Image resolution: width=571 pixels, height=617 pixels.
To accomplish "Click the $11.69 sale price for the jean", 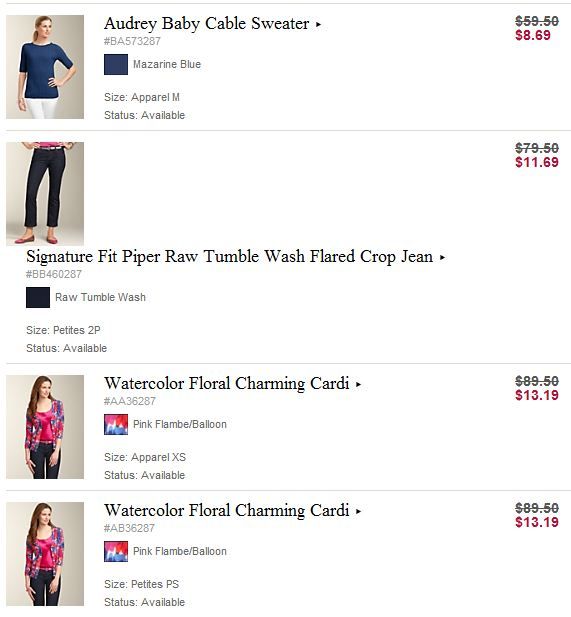I will [x=537, y=162].
